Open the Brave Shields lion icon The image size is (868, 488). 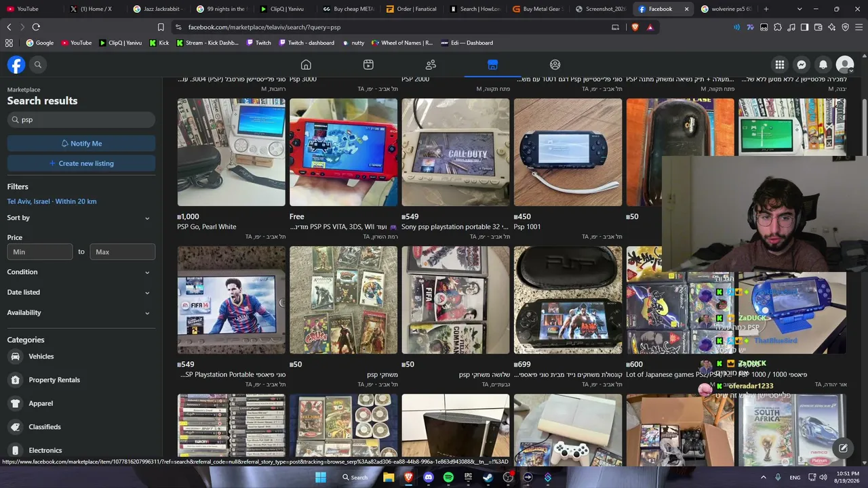tap(635, 27)
